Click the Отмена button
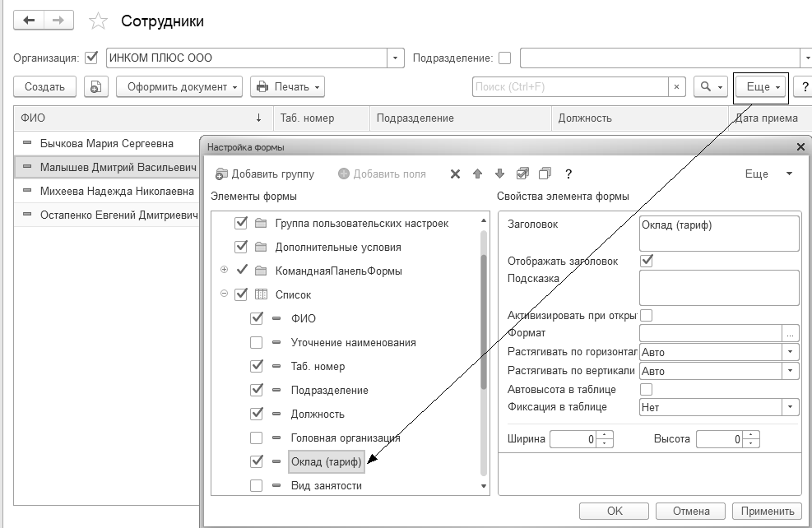812x528 pixels. (691, 511)
